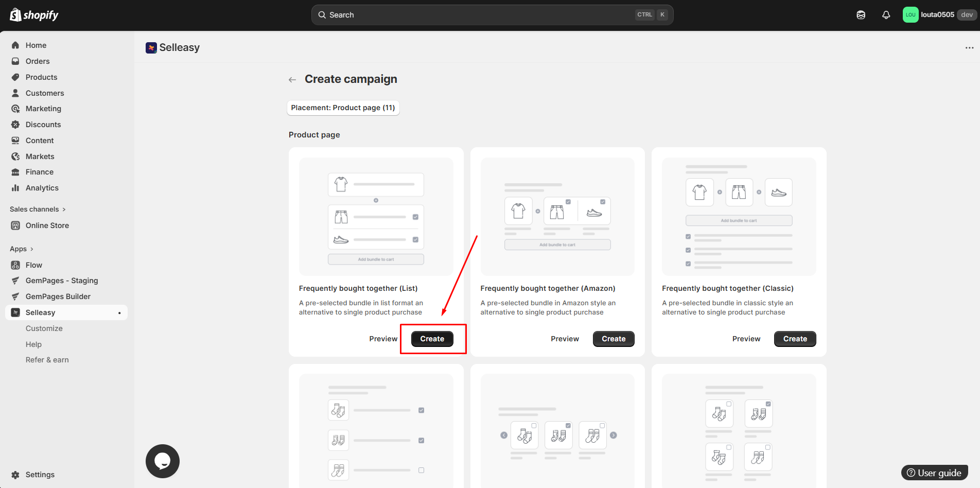Preview the Frequently bought together (List) layout
980x488 pixels.
click(x=383, y=339)
